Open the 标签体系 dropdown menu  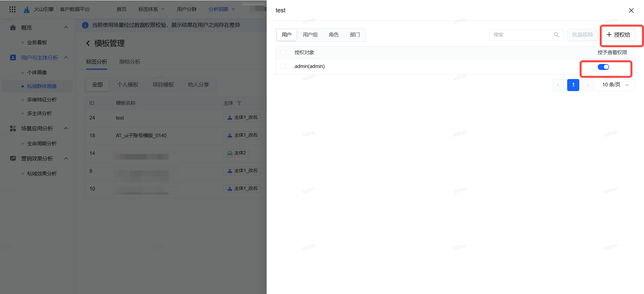(x=151, y=9)
